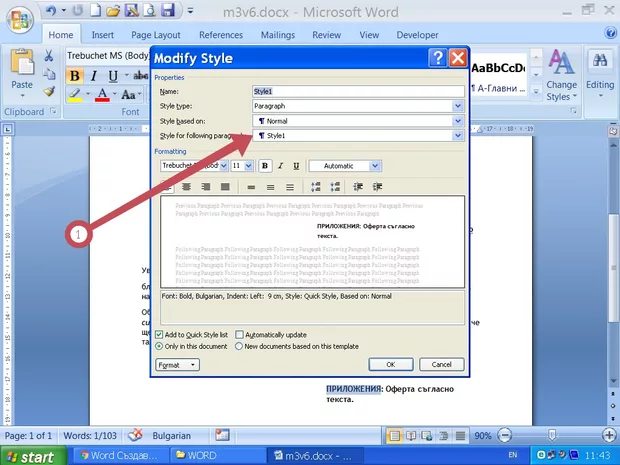This screenshot has width=620, height=465.
Task: Toggle the Add to Quick Style list checkbox
Action: pos(159,335)
